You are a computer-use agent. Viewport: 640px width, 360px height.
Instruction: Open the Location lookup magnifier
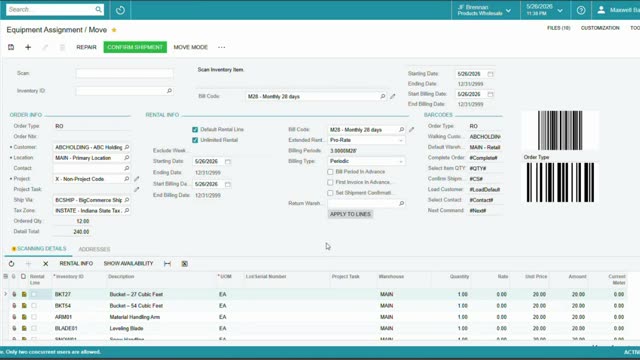tap(127, 158)
